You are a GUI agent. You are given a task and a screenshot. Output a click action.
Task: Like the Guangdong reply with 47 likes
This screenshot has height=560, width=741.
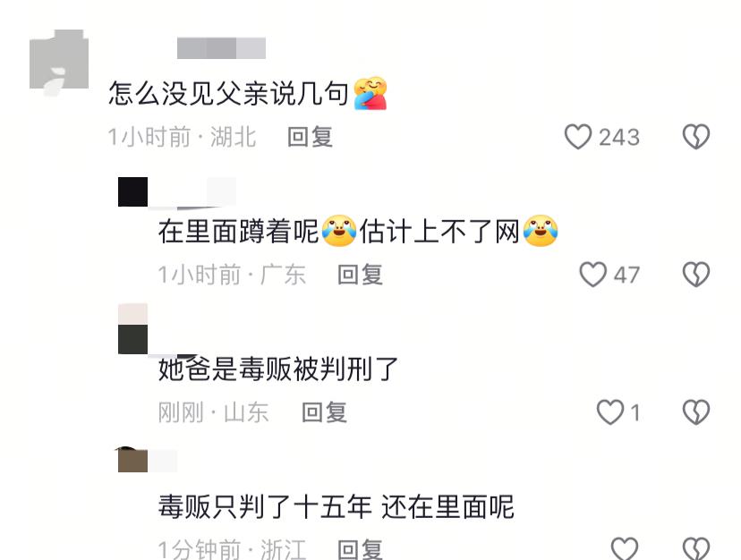(593, 275)
